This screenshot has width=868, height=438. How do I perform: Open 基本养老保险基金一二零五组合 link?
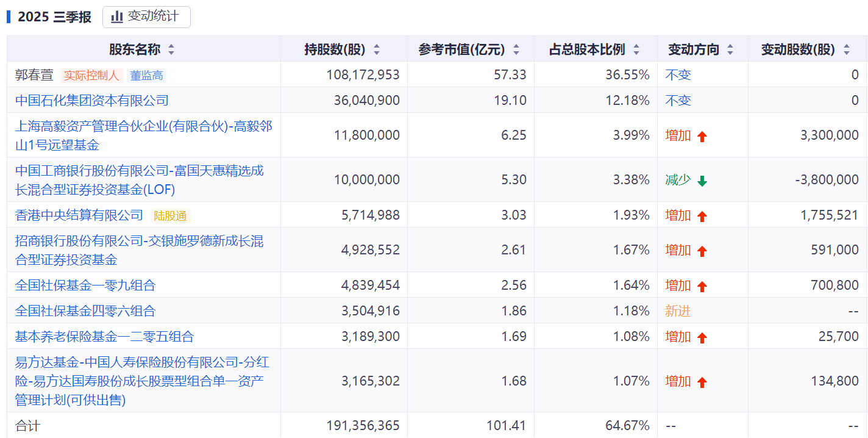104,337
